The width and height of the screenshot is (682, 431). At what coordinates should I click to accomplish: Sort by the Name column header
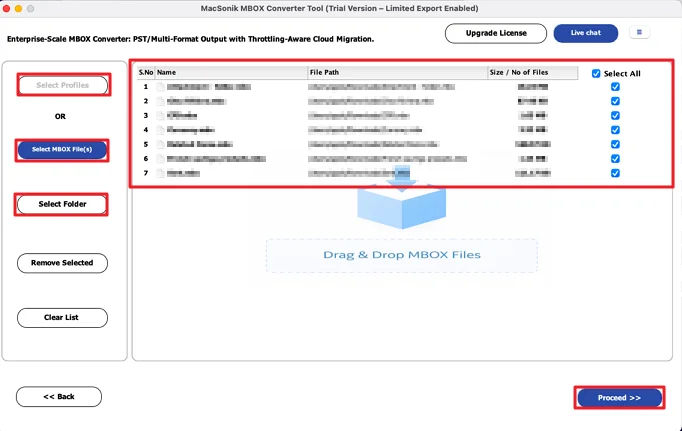tap(231, 73)
